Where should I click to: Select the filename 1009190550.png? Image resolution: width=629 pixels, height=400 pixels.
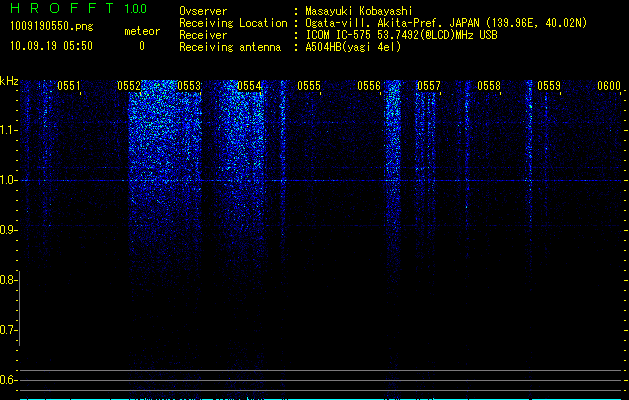(52, 27)
